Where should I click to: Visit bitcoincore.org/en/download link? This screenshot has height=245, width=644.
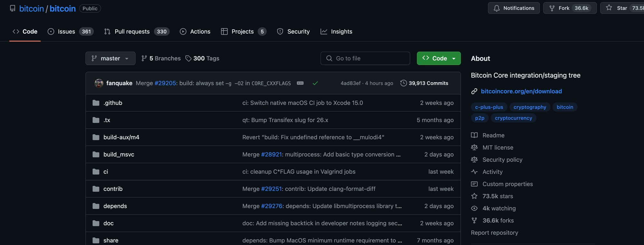(521, 91)
